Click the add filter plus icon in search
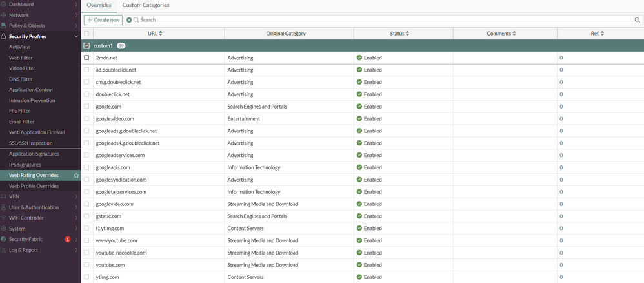644x283 pixels. pos(129,20)
